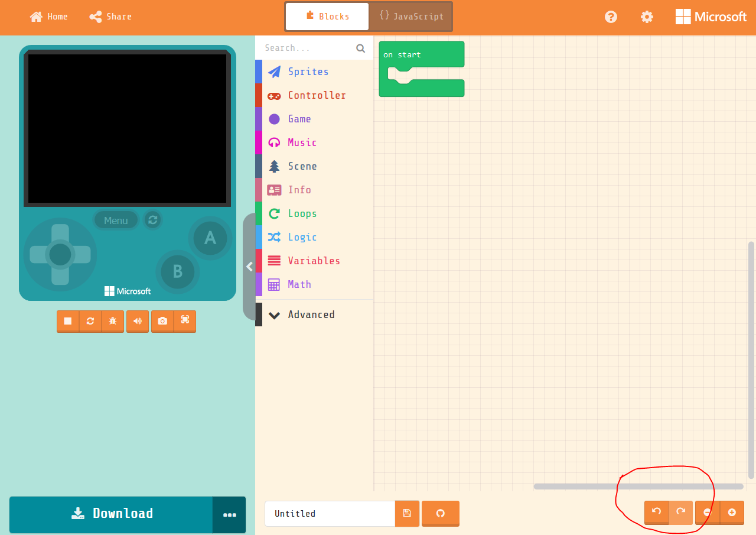The width and height of the screenshot is (756, 535).
Task: Open the Math block category
Action: [x=314, y=284]
